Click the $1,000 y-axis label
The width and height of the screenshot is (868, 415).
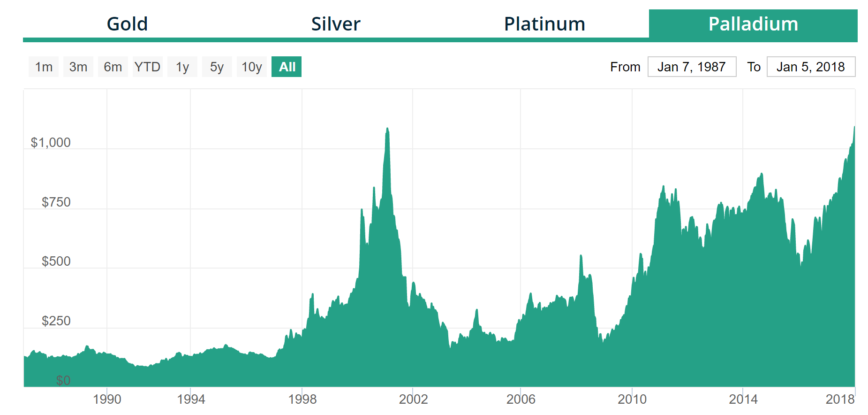point(51,142)
